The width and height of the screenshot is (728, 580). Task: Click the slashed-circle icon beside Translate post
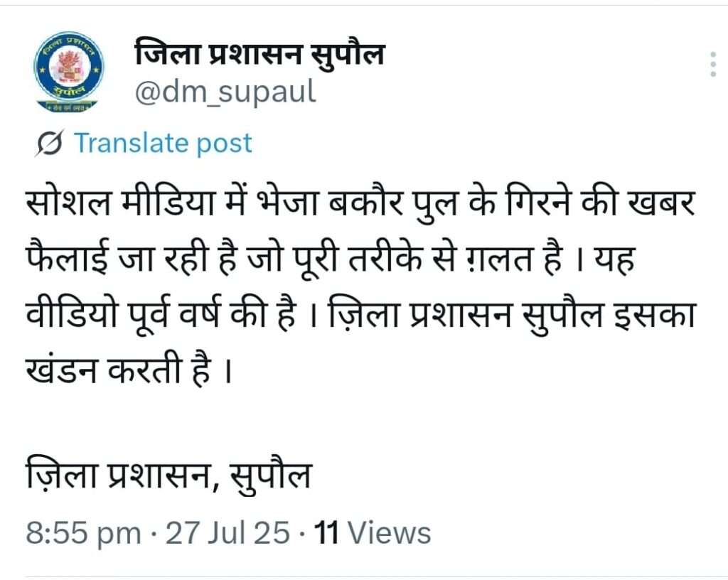[51, 144]
